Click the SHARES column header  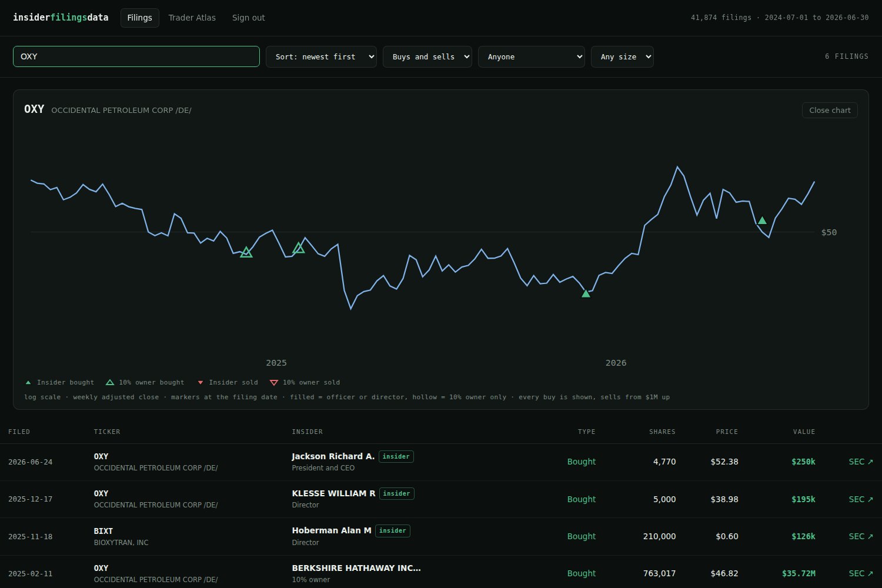(662, 432)
